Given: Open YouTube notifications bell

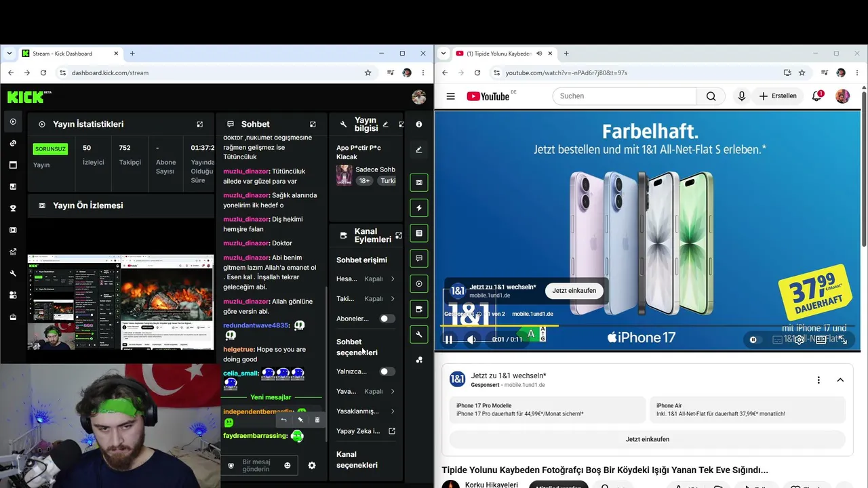Looking at the screenshot, I should click(817, 96).
